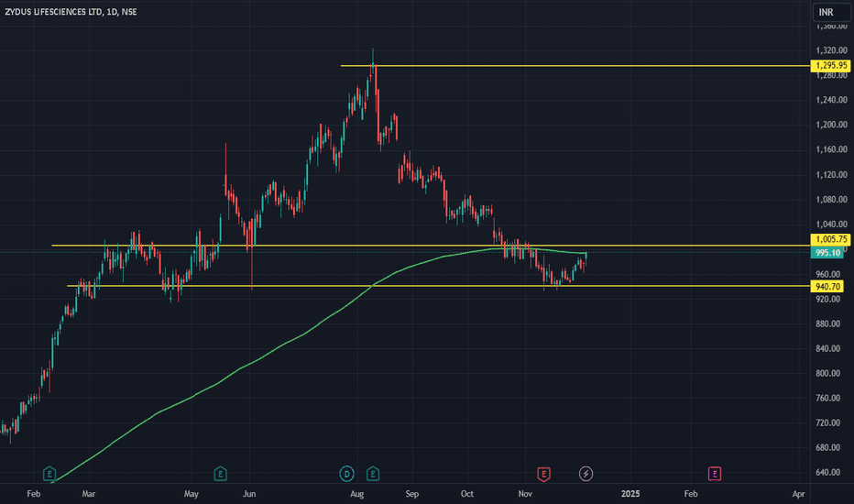Click the pink February 2025 earnings marker
The width and height of the screenshot is (854, 504).
coord(715,474)
